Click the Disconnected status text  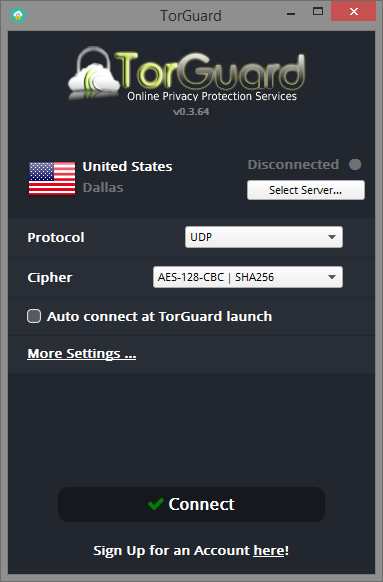coord(293,164)
